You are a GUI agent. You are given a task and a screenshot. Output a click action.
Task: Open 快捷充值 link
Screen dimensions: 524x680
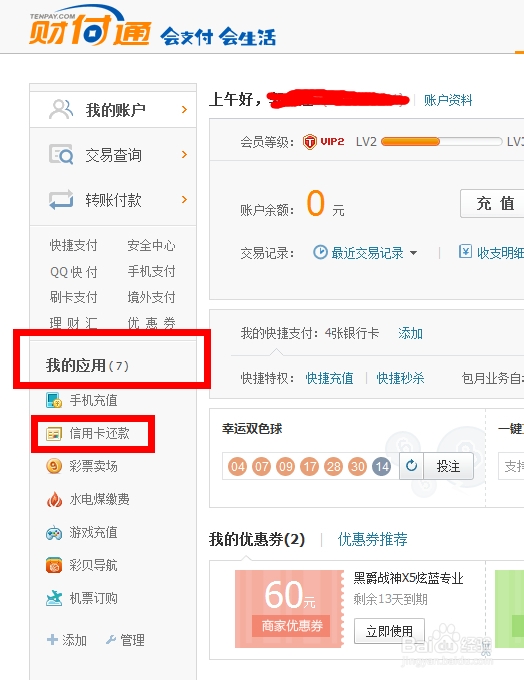click(329, 378)
